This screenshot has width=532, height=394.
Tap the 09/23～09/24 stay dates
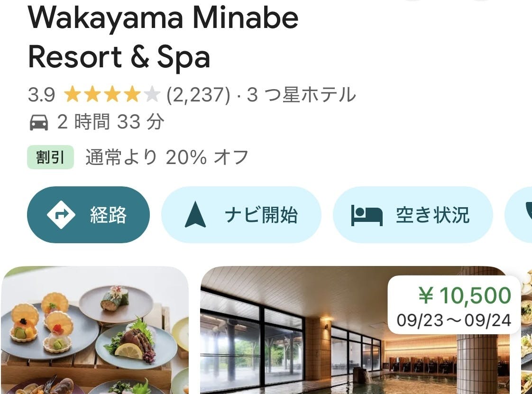[454, 320]
